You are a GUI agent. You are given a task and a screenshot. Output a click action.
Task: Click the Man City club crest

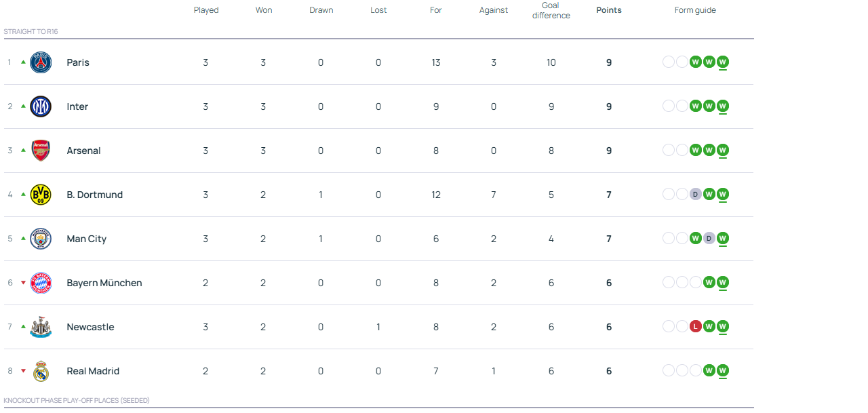click(41, 239)
